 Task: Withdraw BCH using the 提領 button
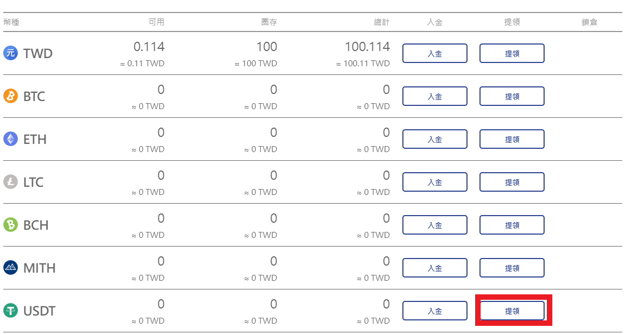pyautogui.click(x=512, y=225)
